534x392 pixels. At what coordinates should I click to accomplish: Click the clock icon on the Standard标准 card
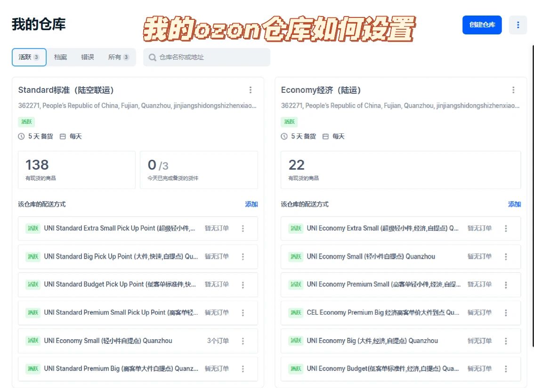click(x=22, y=136)
